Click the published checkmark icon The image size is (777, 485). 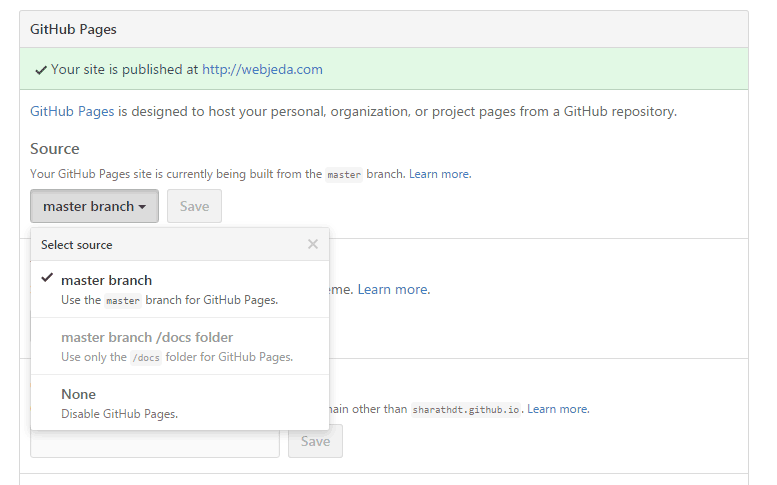click(41, 70)
